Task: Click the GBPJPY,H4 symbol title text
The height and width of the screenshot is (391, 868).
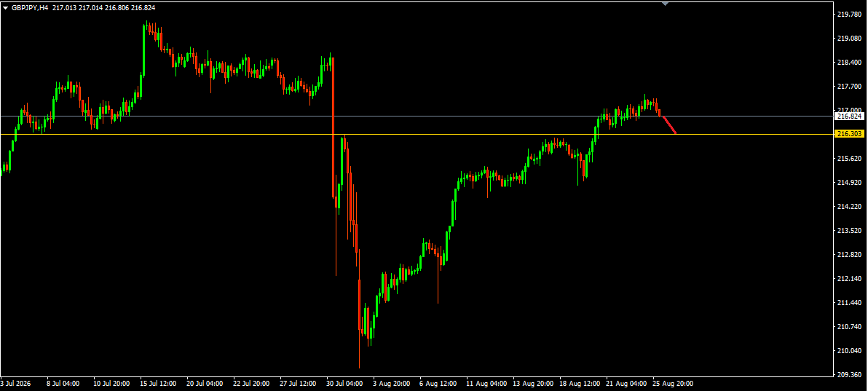Action: point(30,8)
